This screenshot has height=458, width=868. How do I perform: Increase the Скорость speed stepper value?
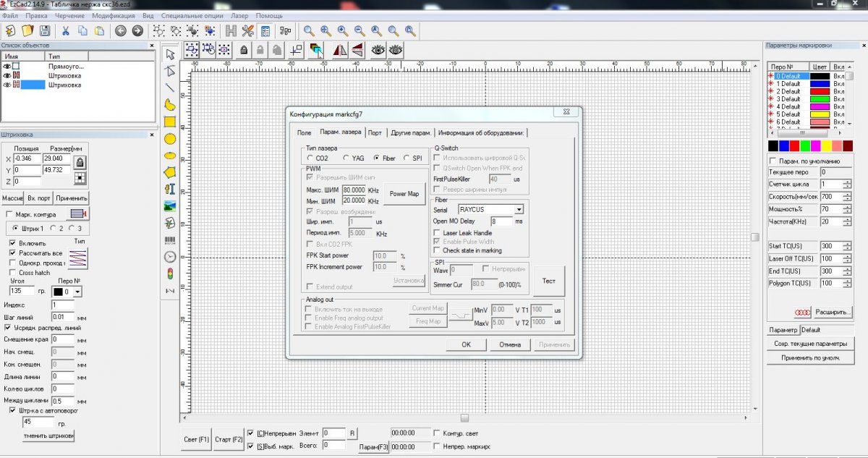pyautogui.click(x=847, y=194)
